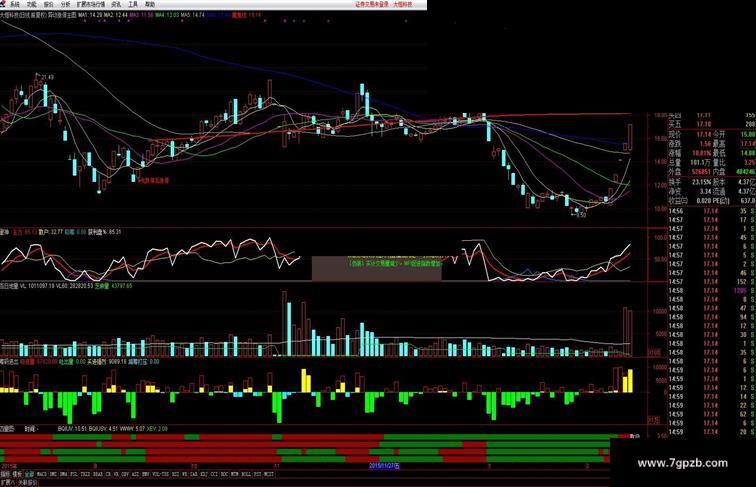Select the 指标 tab at bottom

[5, 474]
